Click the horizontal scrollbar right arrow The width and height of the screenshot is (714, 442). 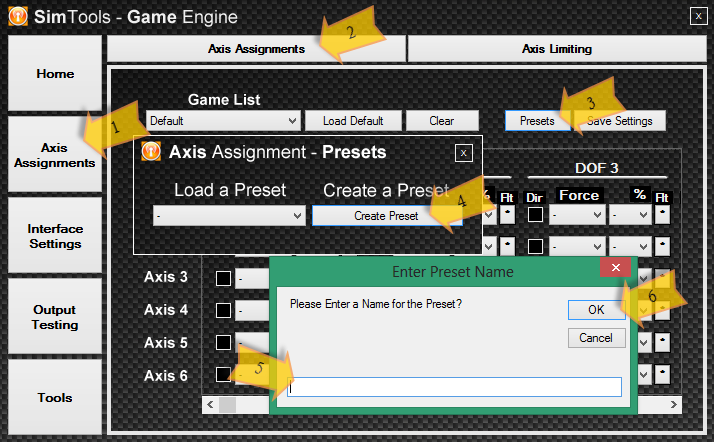[674, 405]
